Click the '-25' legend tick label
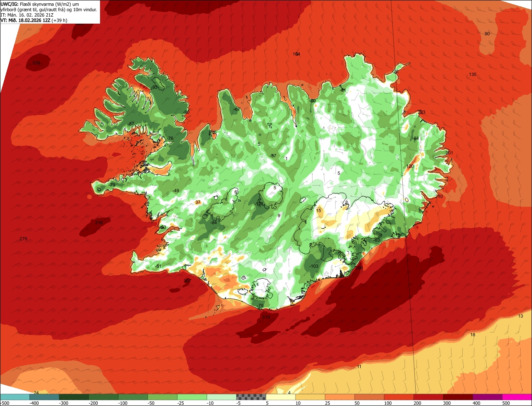Image resolution: width=532 pixels, height=406 pixels. 181,403
